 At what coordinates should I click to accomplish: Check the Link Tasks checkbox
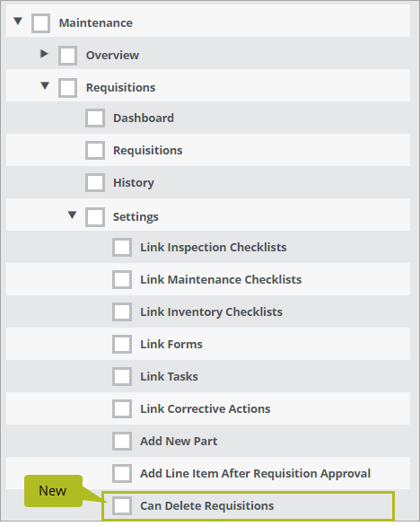(x=122, y=376)
